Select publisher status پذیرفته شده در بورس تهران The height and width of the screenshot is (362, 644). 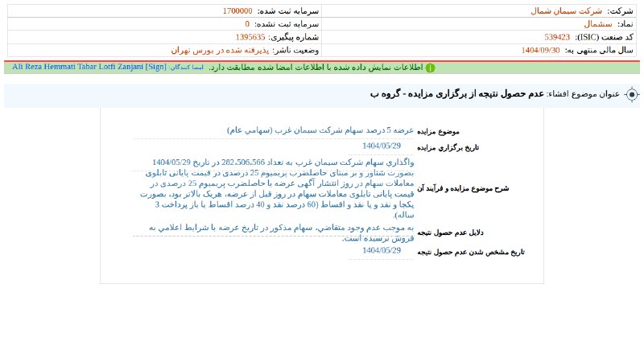(220, 51)
